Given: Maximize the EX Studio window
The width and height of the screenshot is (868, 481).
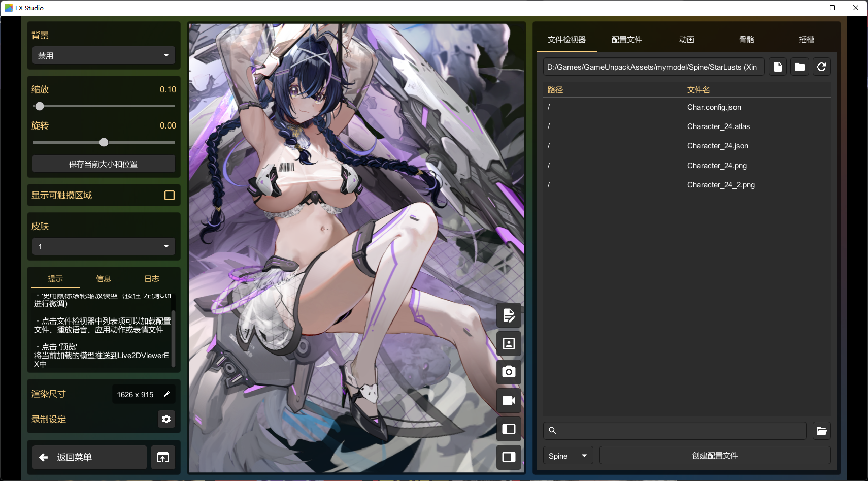Looking at the screenshot, I should click(x=832, y=8).
